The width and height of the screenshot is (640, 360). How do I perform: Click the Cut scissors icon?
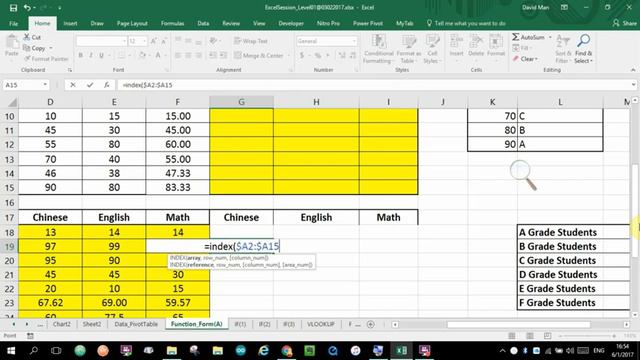[27, 37]
